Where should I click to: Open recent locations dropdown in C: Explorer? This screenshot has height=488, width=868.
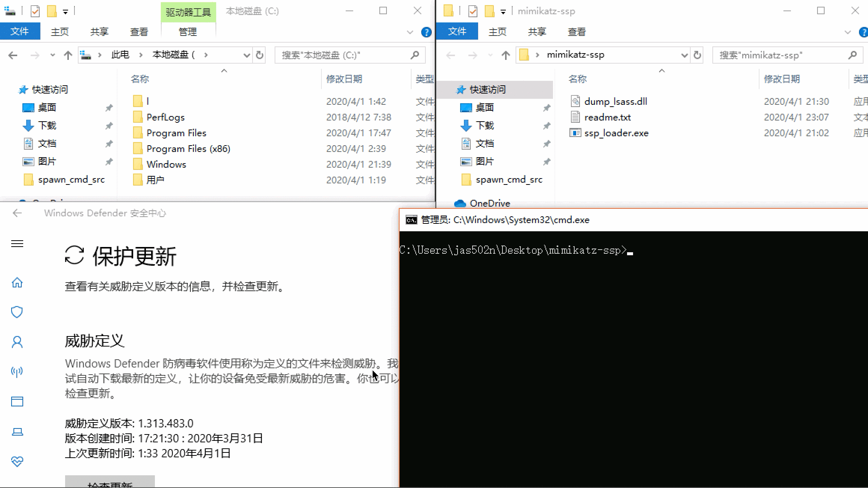tap(53, 55)
